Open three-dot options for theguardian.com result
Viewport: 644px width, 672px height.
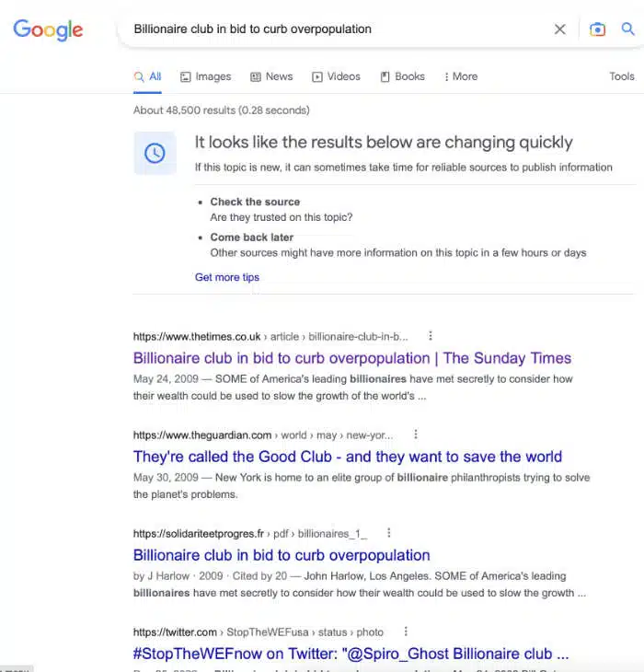(415, 434)
